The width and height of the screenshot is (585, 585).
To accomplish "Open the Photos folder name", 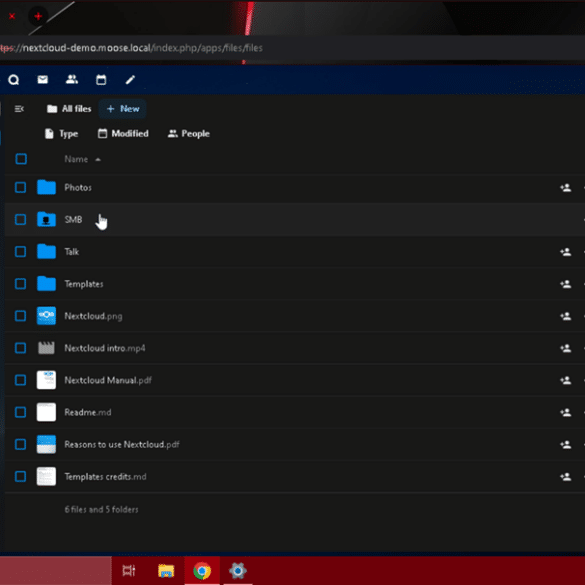I will (78, 187).
